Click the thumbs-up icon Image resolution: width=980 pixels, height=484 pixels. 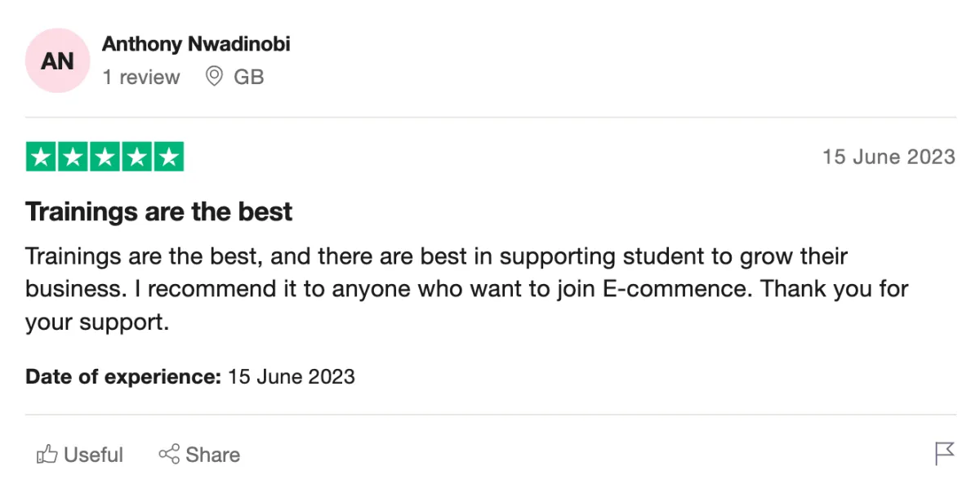(x=47, y=455)
